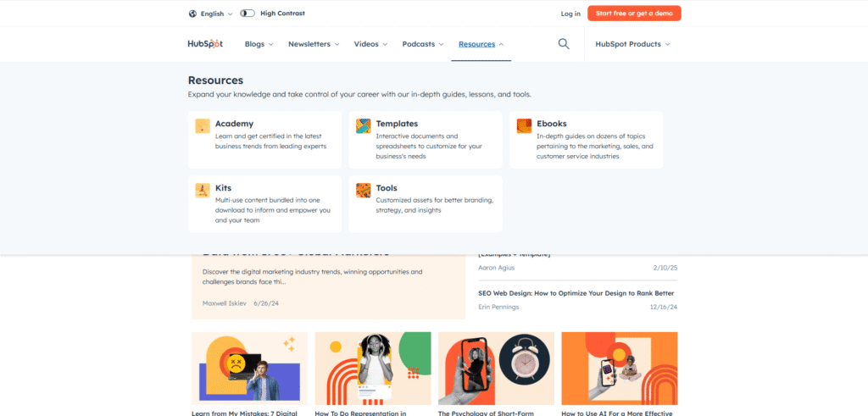Click the How To Do Representation title
Screen dimensions: 868x416
(361, 413)
